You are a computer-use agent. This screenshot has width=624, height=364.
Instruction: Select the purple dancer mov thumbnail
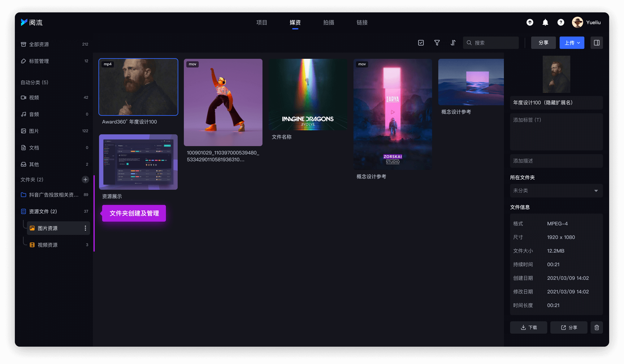click(x=223, y=102)
